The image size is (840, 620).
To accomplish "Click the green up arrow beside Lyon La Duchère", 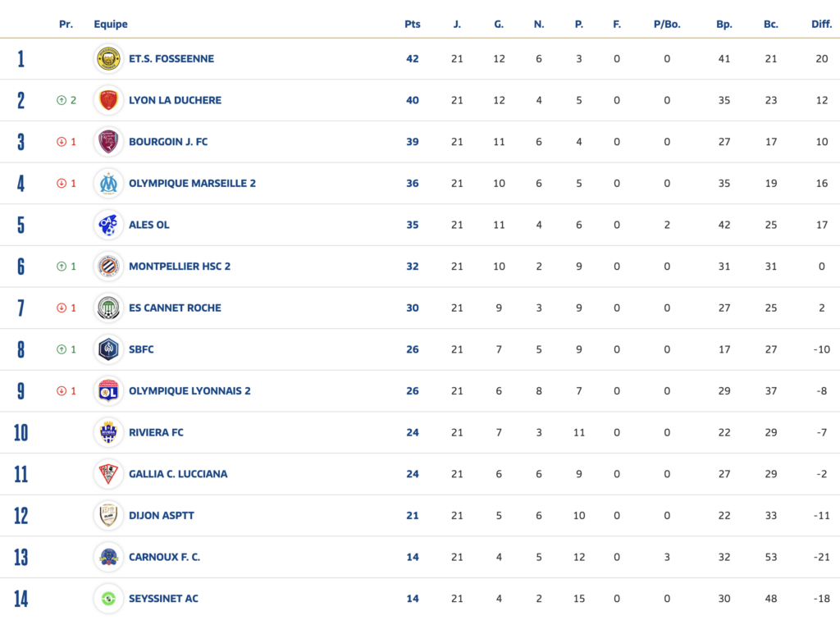I will click(x=62, y=100).
